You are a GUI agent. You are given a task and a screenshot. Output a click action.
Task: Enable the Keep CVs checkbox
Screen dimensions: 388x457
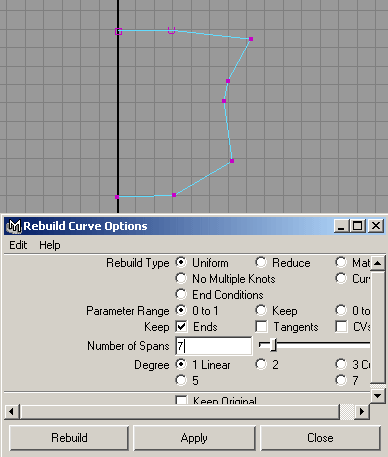[341, 327]
